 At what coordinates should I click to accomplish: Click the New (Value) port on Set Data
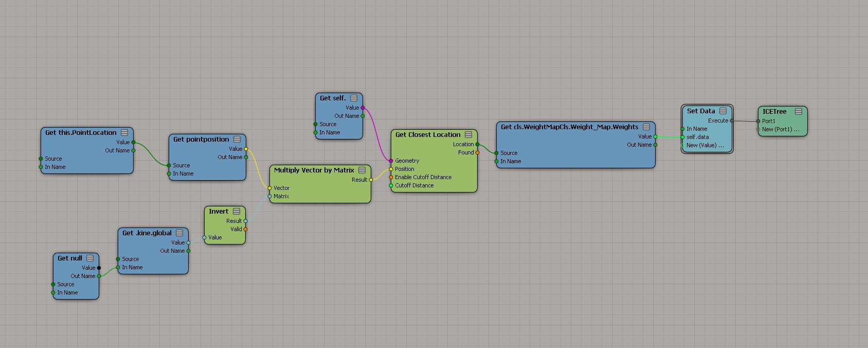[683, 145]
